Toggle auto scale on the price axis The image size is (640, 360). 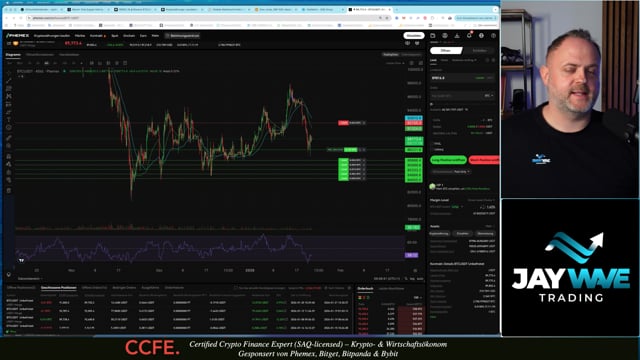(420, 279)
